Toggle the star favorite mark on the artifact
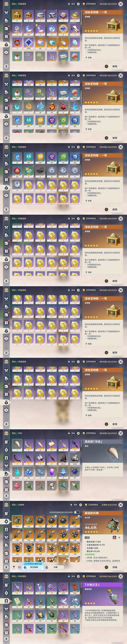The height and width of the screenshot is (644, 127). [119, 537]
